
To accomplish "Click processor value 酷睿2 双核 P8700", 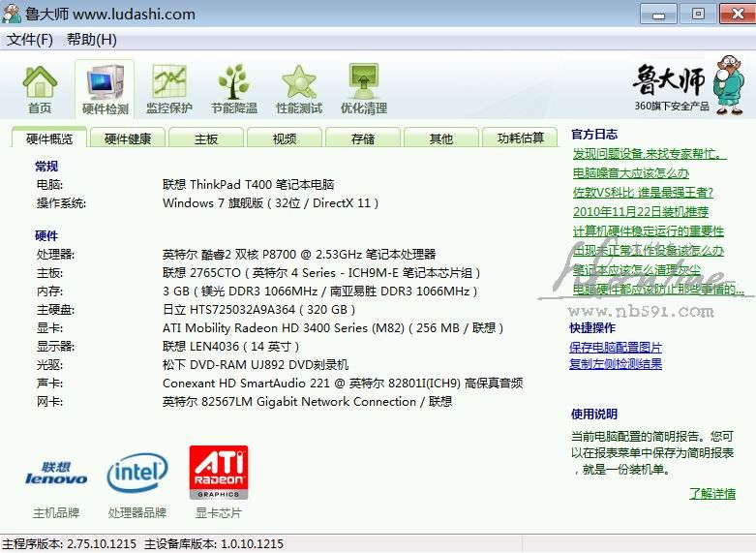I will (299, 255).
